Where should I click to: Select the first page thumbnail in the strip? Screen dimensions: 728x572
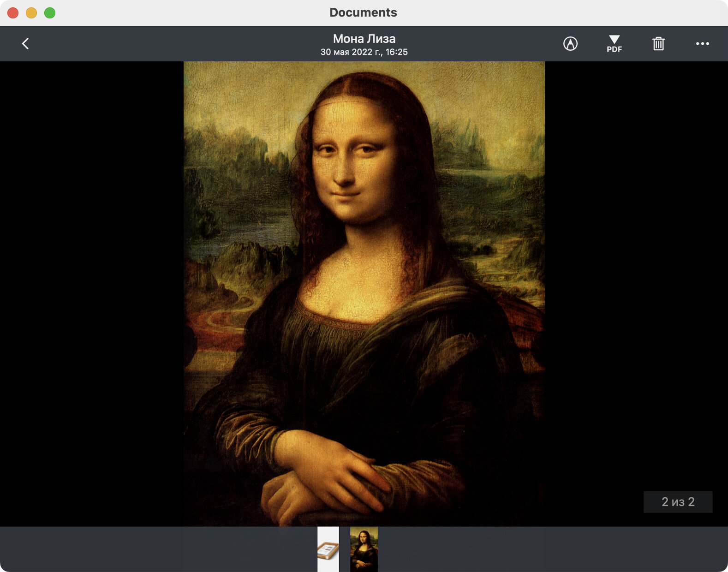[x=328, y=549]
